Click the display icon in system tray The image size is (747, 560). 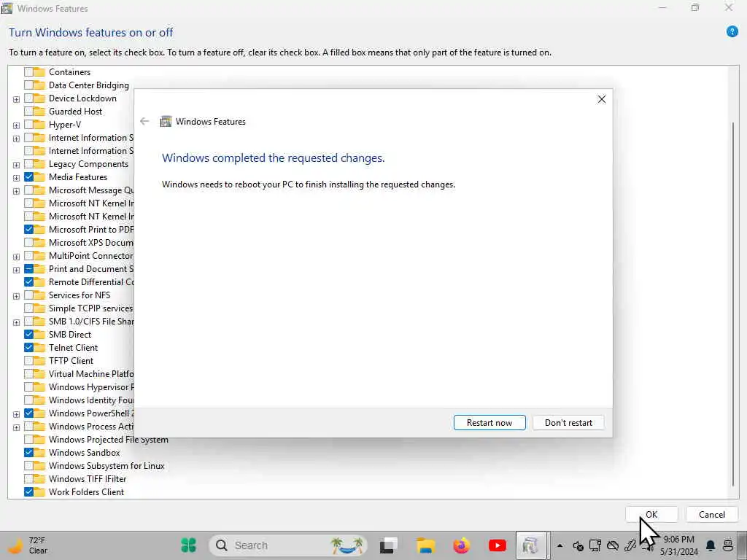click(x=595, y=545)
